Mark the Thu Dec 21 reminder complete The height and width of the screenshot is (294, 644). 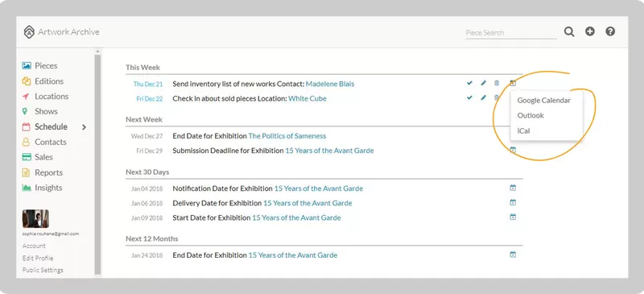pyautogui.click(x=469, y=83)
